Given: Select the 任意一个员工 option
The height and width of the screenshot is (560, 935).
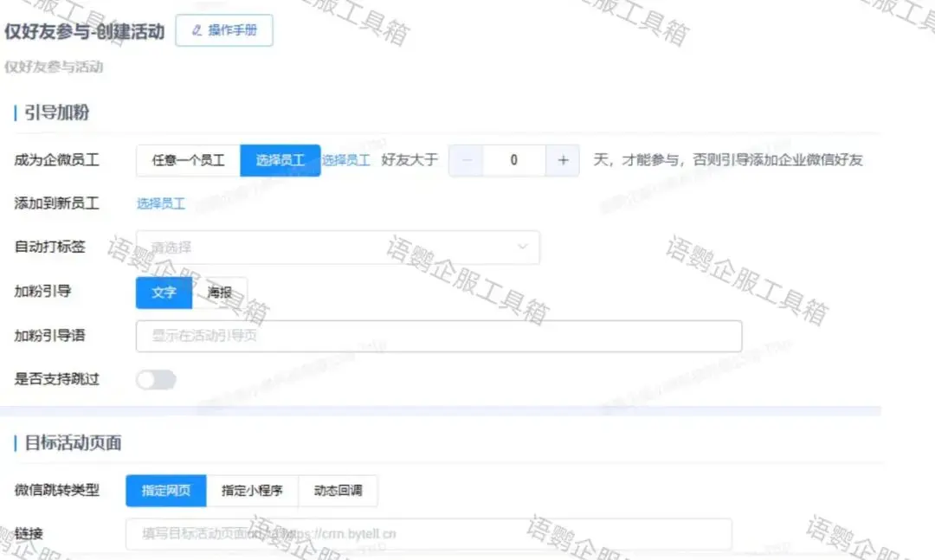Looking at the screenshot, I should tap(188, 160).
